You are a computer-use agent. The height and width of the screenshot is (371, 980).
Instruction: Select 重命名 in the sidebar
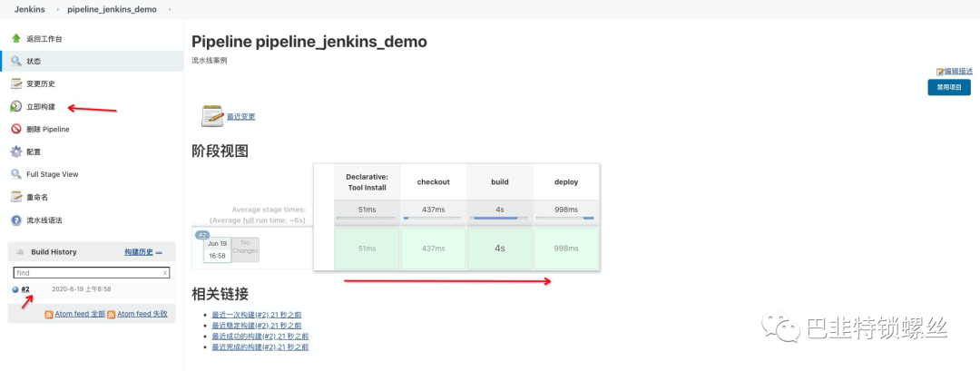click(x=37, y=198)
